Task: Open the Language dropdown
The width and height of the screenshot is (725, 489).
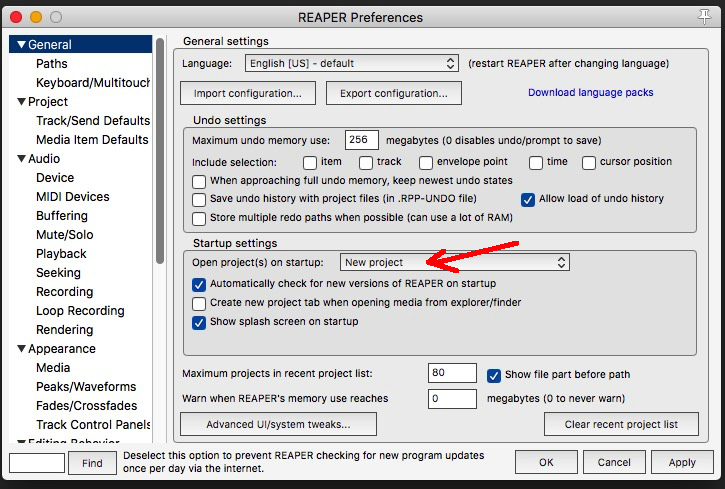Action: (351, 63)
